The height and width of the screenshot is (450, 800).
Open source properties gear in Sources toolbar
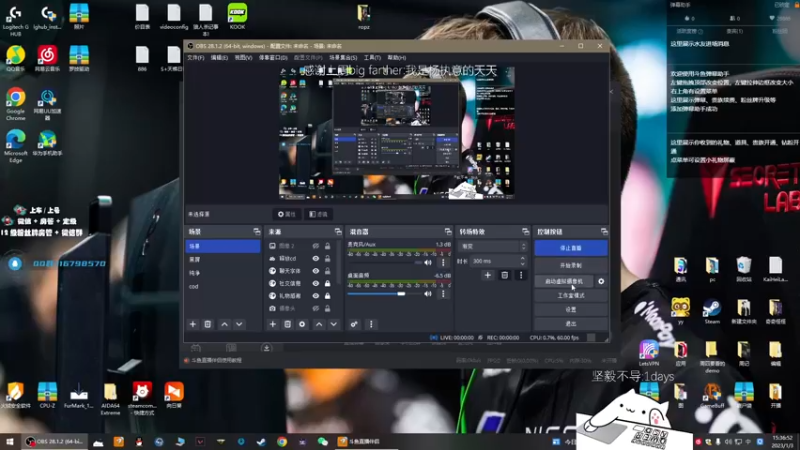(302, 324)
